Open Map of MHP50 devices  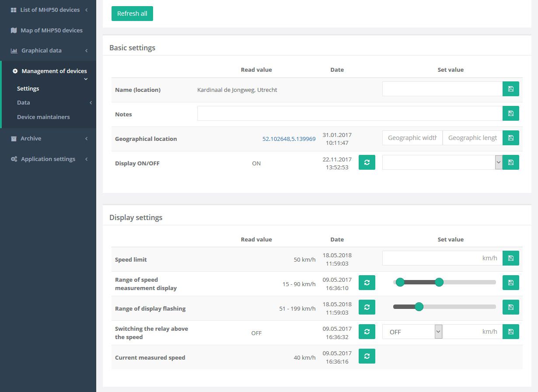coord(51,30)
